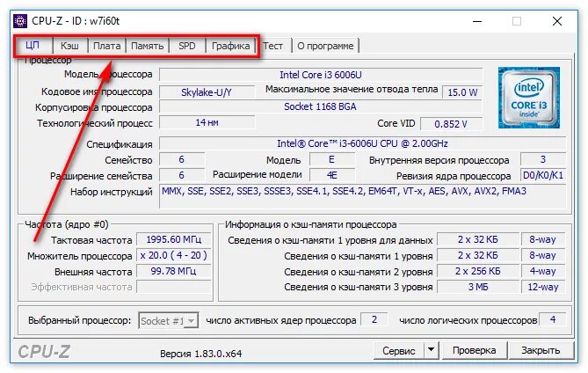The width and height of the screenshot is (588, 373).
Task: Click the multiplier value x 20.0 (4 - 20)
Action: 174,255
